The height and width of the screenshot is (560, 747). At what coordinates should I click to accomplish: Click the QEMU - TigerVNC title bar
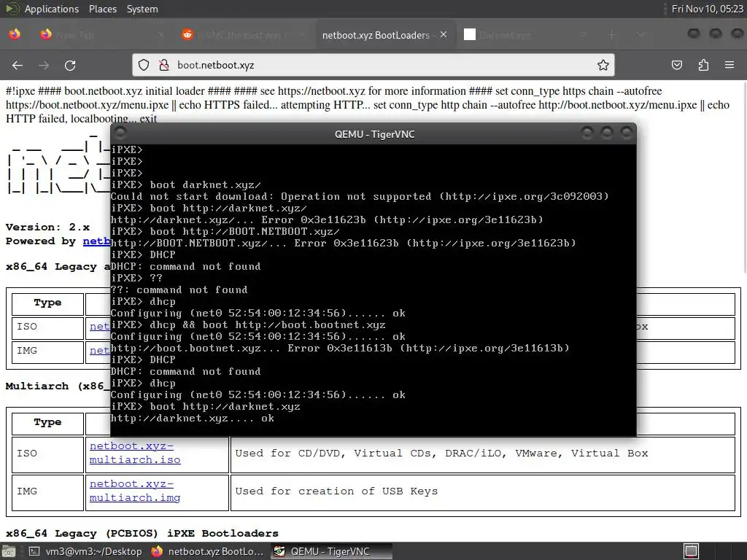(374, 134)
